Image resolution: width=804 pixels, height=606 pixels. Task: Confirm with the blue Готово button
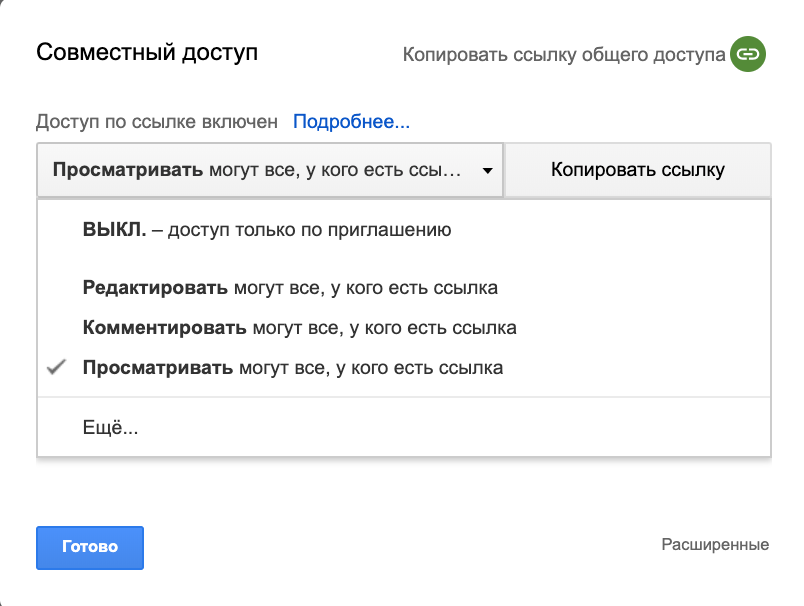(x=90, y=548)
